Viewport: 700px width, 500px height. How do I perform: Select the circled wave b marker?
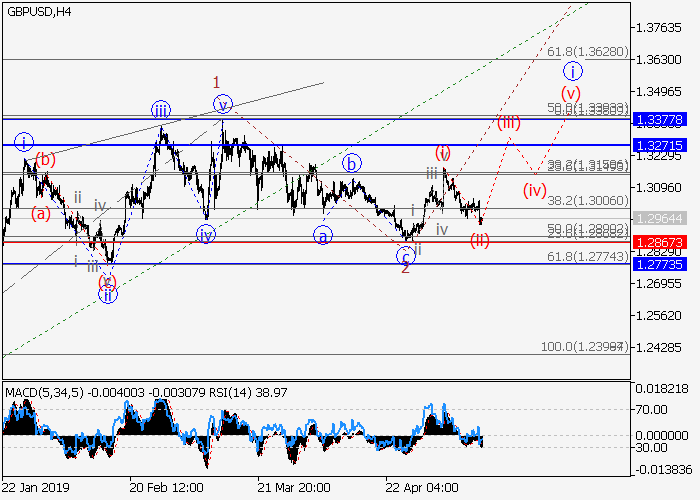pos(351,163)
